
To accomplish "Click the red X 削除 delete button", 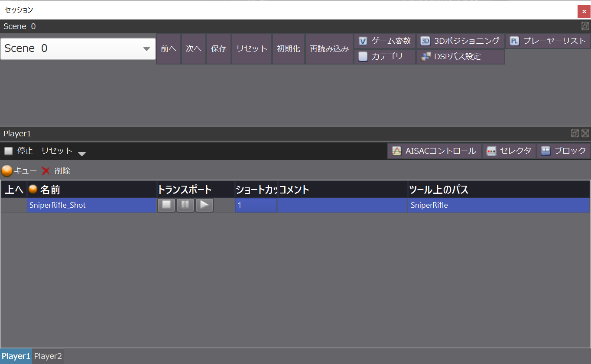I will pyautogui.click(x=56, y=171).
